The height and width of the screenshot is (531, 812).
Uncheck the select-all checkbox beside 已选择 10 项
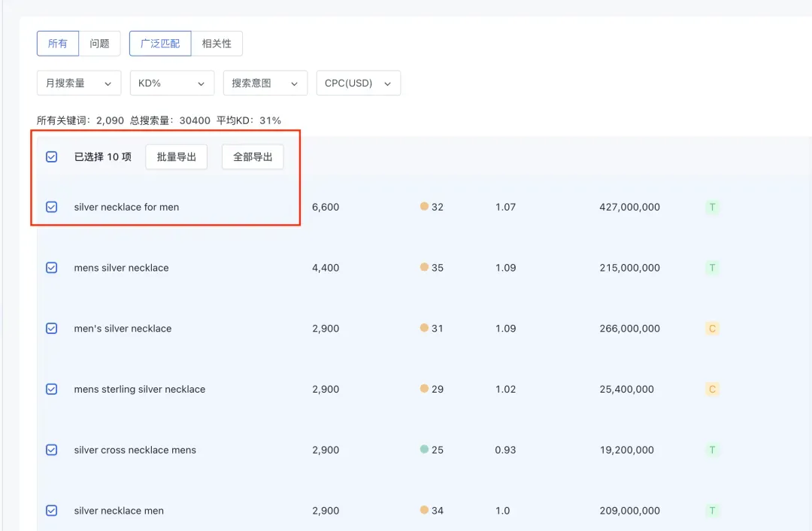(x=51, y=156)
